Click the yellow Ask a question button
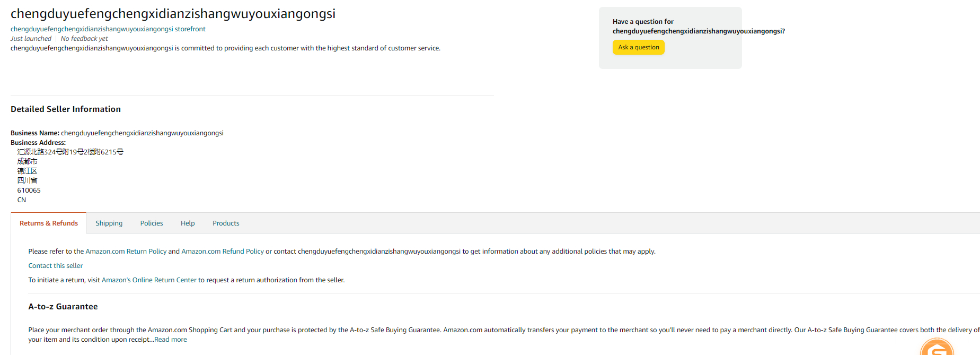The width and height of the screenshot is (980, 355). tap(638, 47)
